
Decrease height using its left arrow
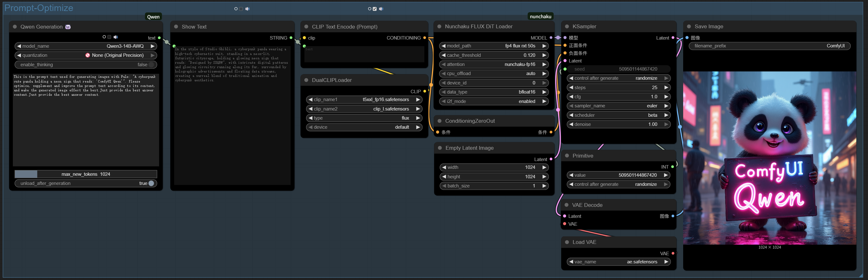click(444, 176)
